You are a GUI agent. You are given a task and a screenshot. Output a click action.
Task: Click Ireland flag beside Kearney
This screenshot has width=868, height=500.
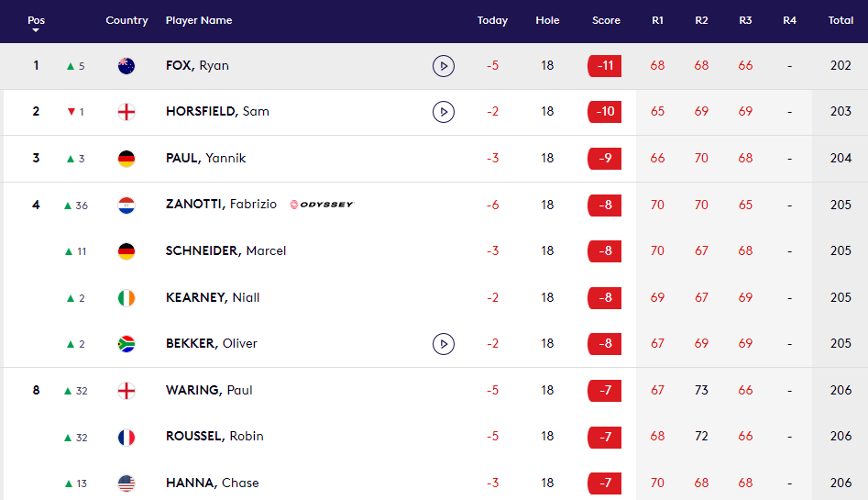point(126,297)
